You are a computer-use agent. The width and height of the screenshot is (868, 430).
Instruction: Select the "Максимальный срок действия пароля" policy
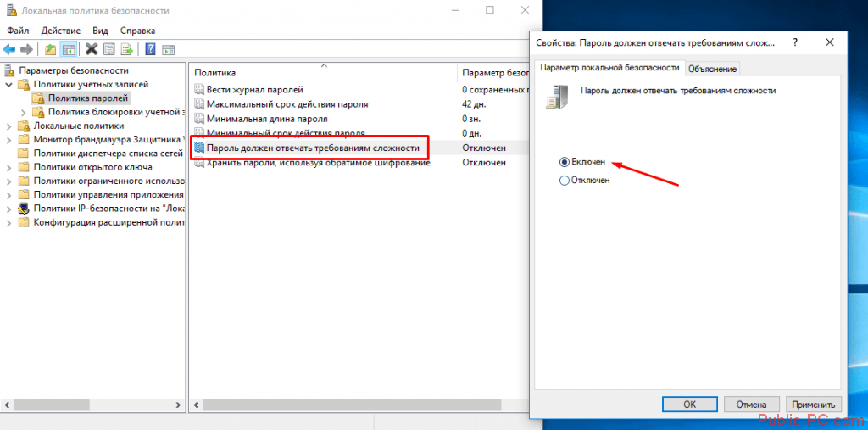point(287,104)
